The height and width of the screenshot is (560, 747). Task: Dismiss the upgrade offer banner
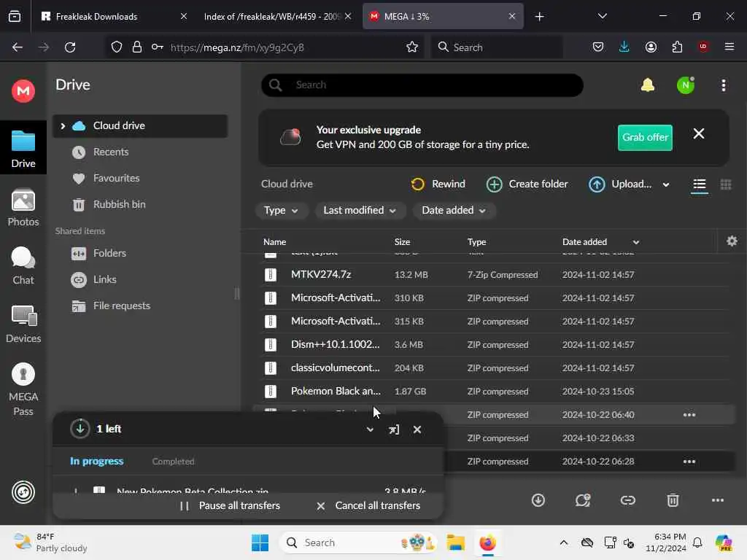point(698,134)
